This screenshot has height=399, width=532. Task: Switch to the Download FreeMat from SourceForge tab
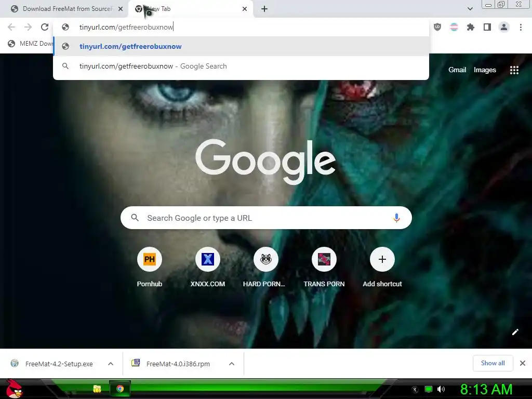(67, 9)
